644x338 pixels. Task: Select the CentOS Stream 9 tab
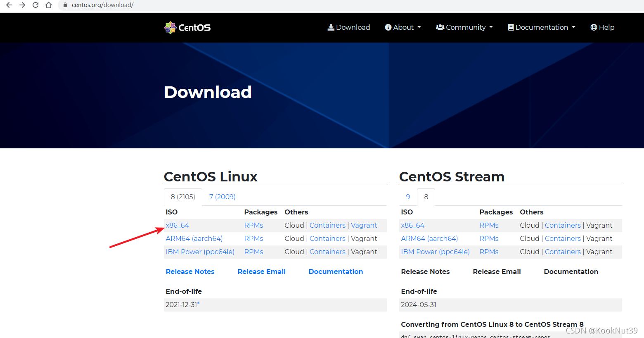(408, 197)
